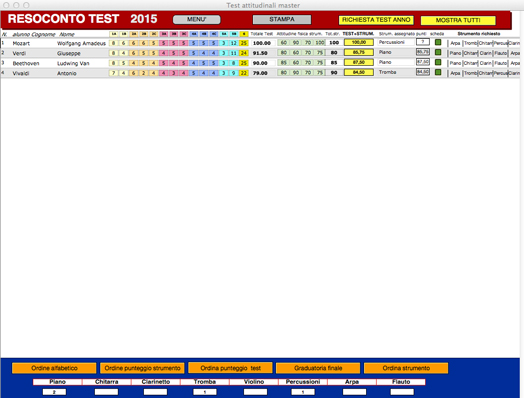The height and width of the screenshot is (398, 524).
Task: Sort by Ordine punteggio strumento
Action: [142, 368]
